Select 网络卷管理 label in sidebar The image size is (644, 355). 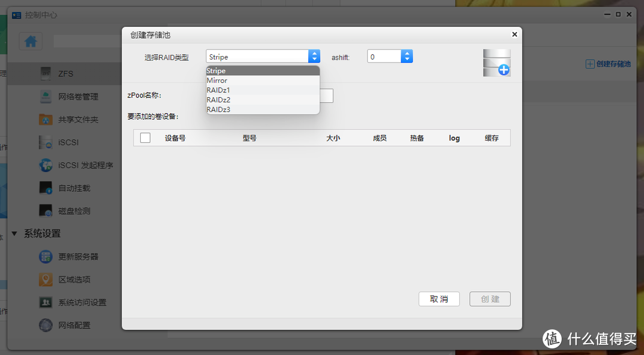pyautogui.click(x=78, y=97)
